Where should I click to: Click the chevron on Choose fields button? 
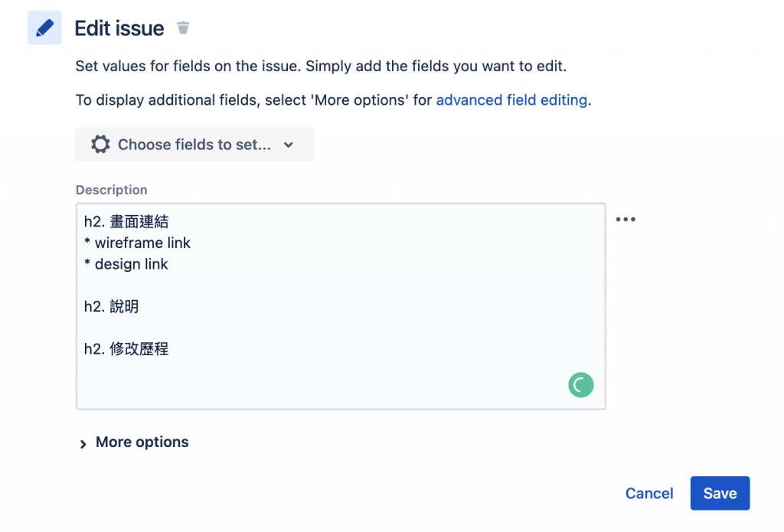pos(289,145)
